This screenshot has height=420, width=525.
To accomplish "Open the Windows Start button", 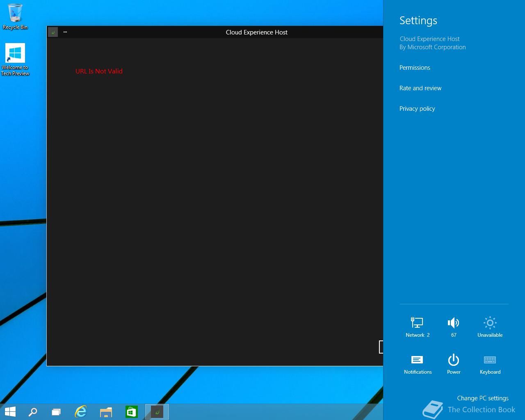I will point(10,412).
